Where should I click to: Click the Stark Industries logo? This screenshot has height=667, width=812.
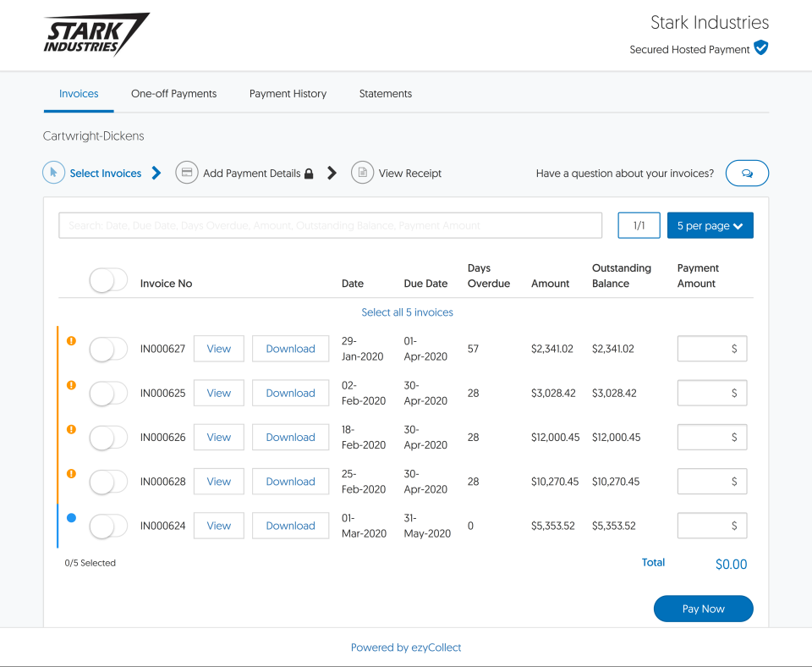(x=96, y=34)
